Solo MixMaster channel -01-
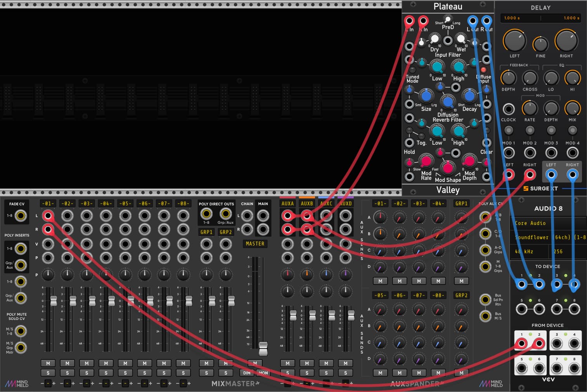 pyautogui.click(x=48, y=373)
